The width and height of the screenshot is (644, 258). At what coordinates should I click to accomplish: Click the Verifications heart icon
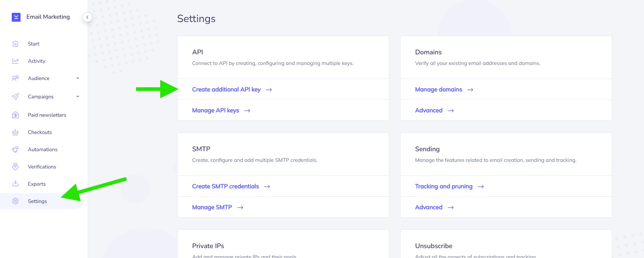[15, 167]
